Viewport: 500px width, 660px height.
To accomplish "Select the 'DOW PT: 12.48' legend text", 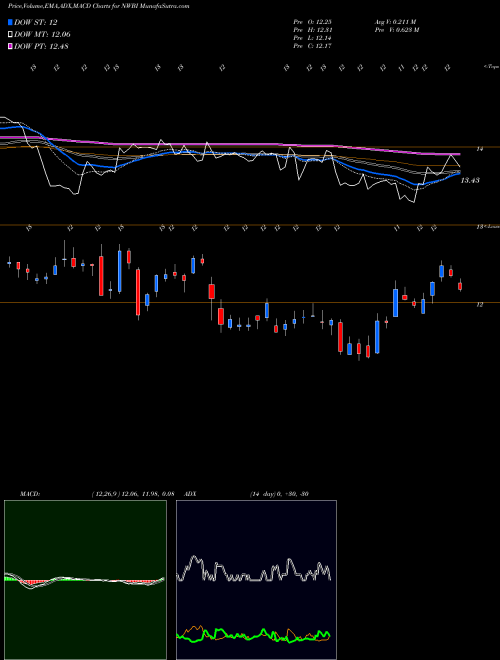I will point(41,46).
